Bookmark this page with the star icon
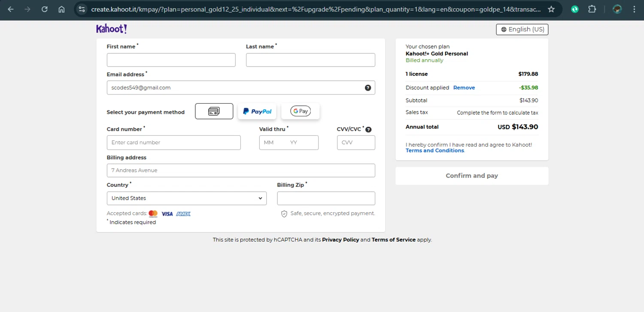 [x=551, y=9]
